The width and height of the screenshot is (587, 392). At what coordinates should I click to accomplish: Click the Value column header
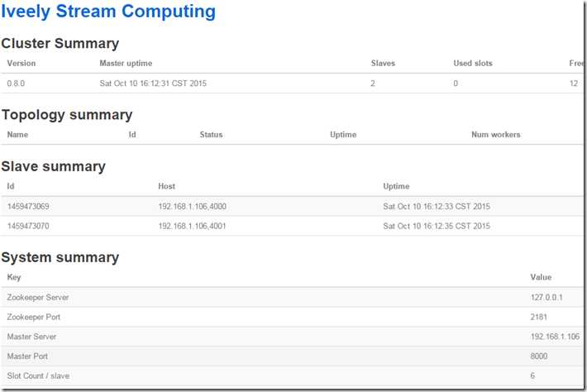tap(541, 277)
